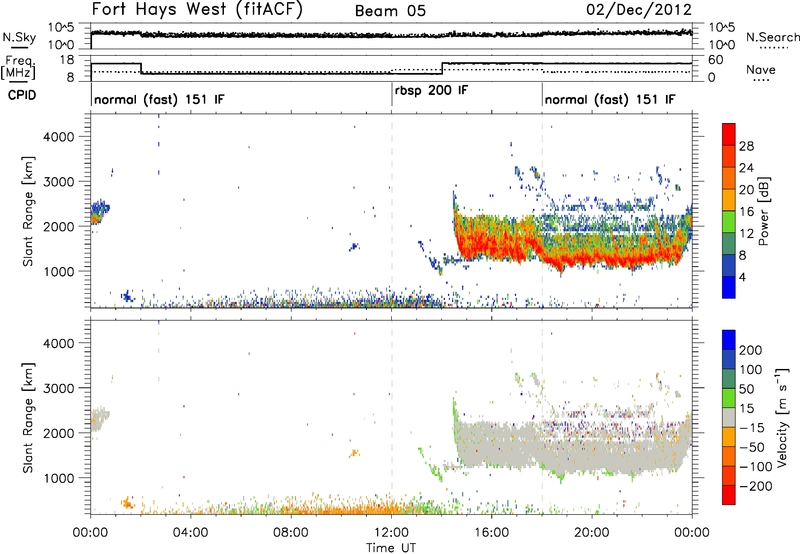Image resolution: width=800 pixels, height=554 pixels.
Task: Click the "2000" tick in the velocity panel
Action: (x=58, y=433)
